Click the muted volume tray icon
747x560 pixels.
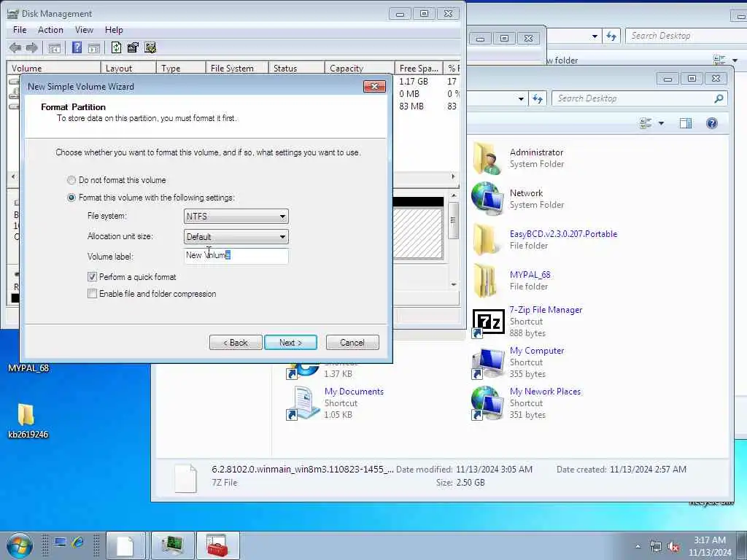pyautogui.click(x=673, y=547)
